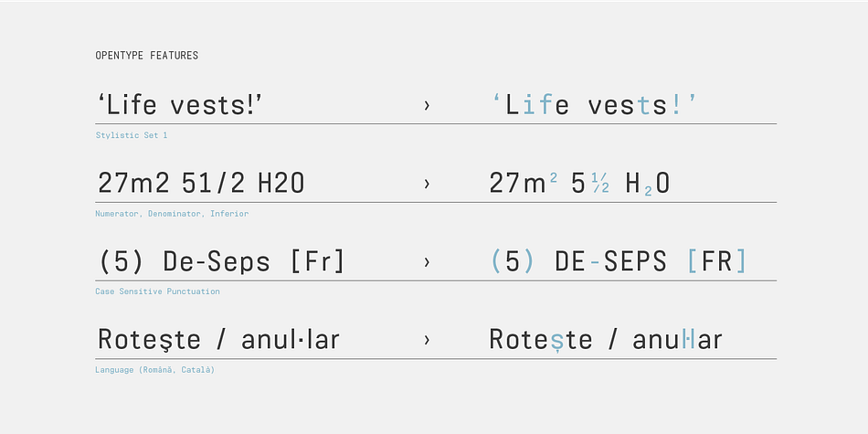This screenshot has height=434, width=868.
Task: Click the blue subscript 2 in H2O
Action: [648, 192]
